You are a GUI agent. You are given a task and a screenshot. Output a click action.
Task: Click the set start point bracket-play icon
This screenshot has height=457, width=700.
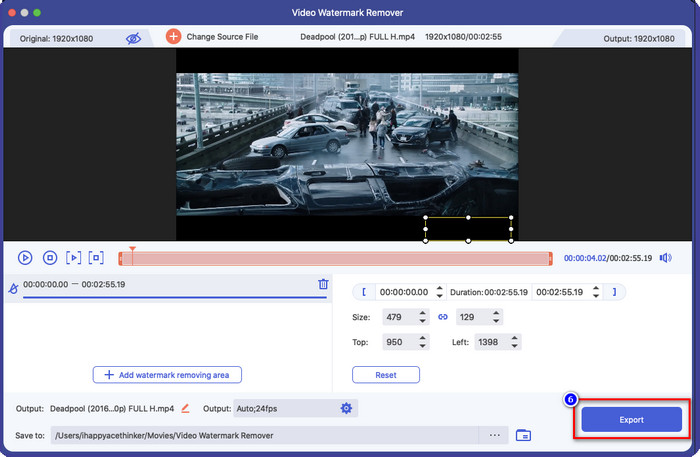(74, 258)
